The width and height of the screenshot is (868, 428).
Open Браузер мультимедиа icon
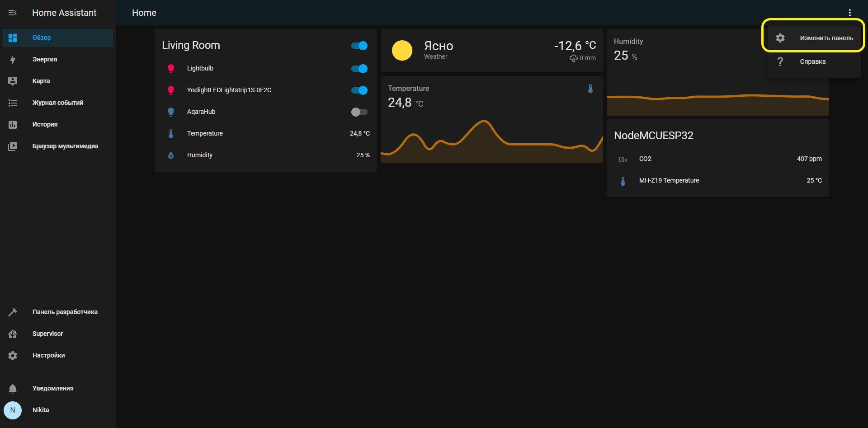13,146
